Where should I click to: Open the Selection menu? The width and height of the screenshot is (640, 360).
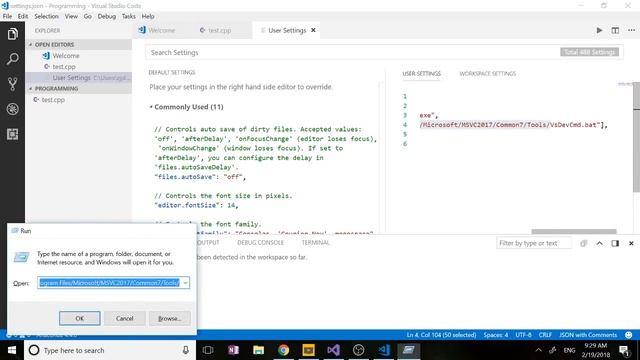46,16
